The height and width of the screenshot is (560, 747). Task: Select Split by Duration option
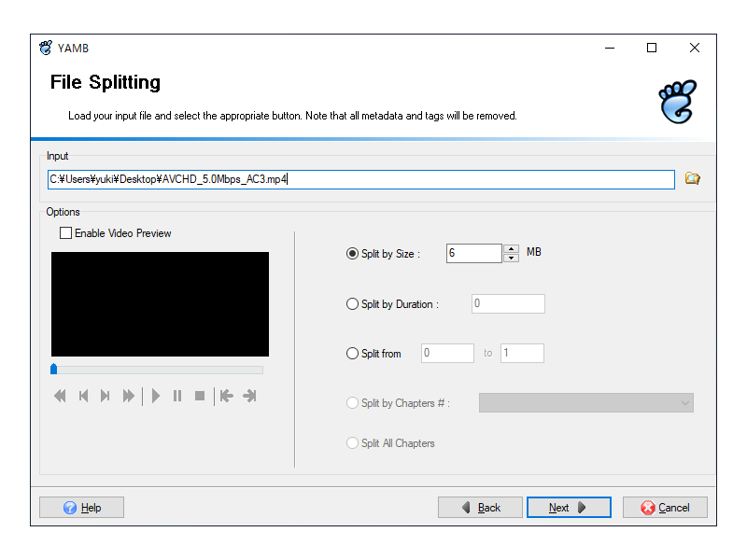point(352,304)
